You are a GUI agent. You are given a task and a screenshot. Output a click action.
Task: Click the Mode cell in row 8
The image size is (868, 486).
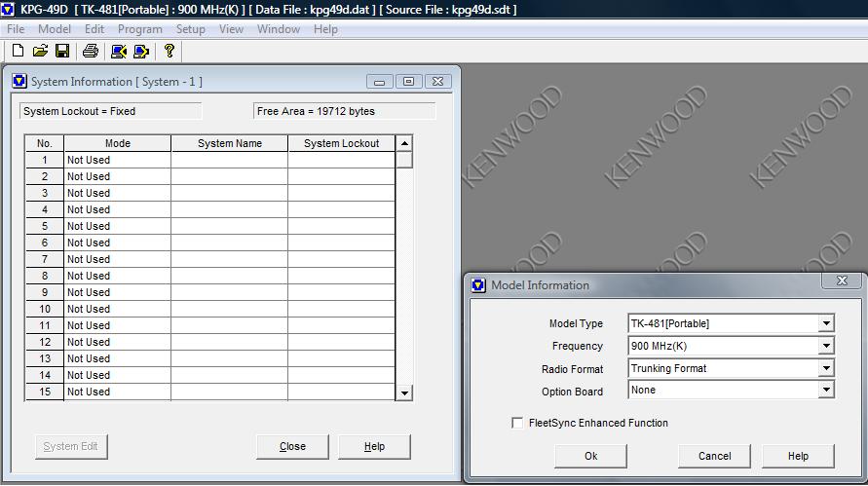(117, 276)
